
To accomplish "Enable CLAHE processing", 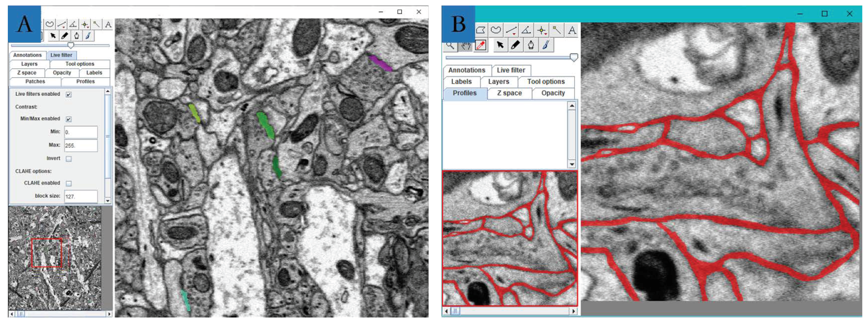I will click(69, 183).
